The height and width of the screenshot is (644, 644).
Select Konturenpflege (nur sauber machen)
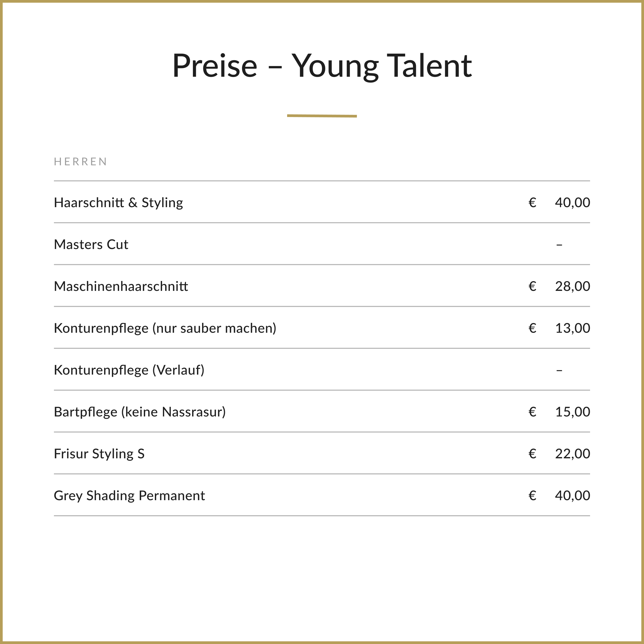click(165, 328)
